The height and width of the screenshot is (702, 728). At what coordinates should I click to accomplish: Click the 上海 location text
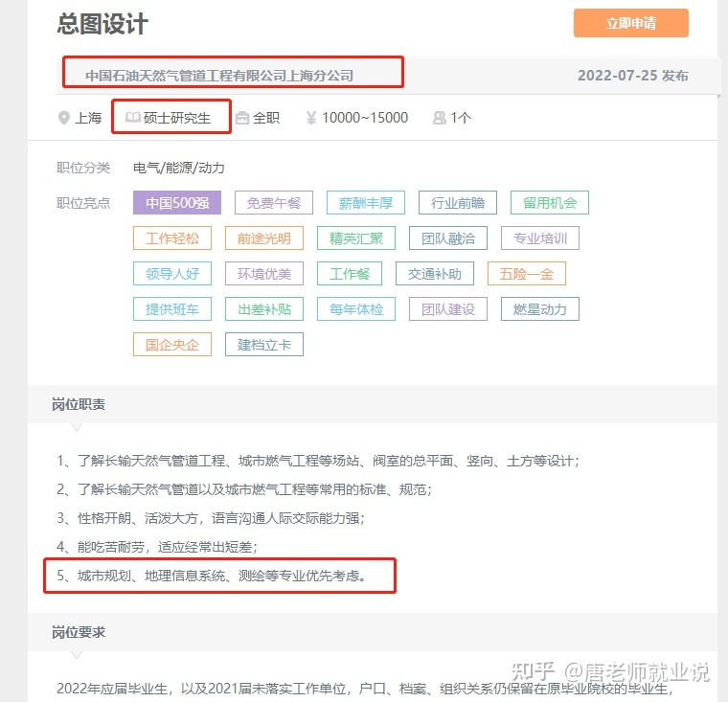coord(88,118)
